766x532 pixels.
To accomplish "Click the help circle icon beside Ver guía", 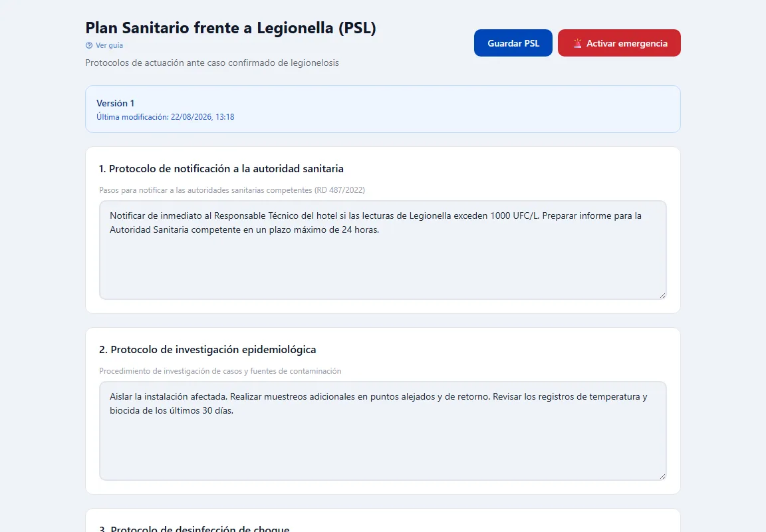I will click(89, 45).
